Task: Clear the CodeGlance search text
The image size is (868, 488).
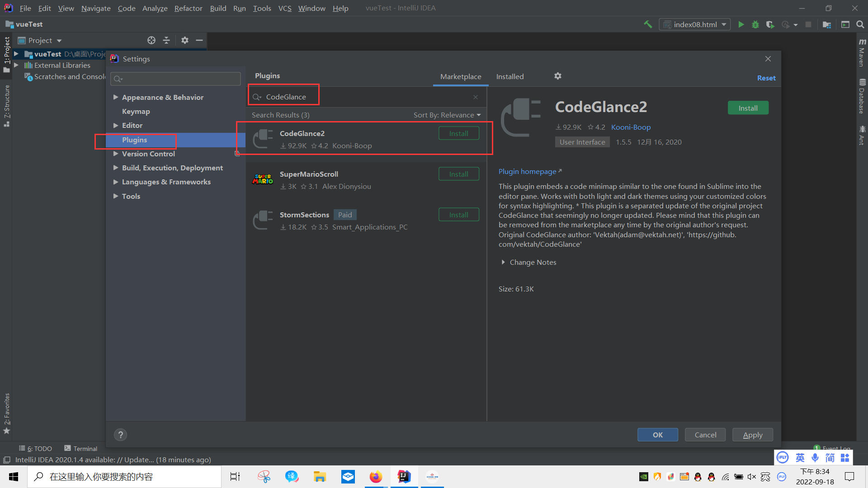Action: pyautogui.click(x=476, y=97)
